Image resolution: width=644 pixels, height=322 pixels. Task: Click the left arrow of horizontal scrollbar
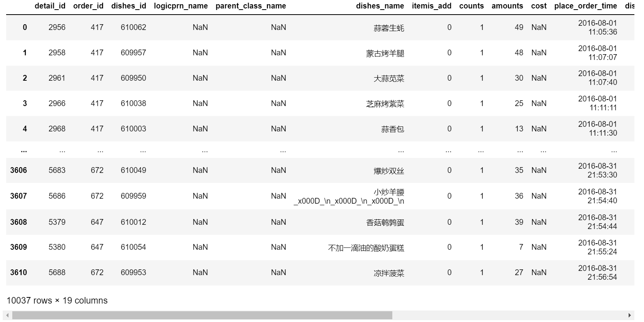7,315
